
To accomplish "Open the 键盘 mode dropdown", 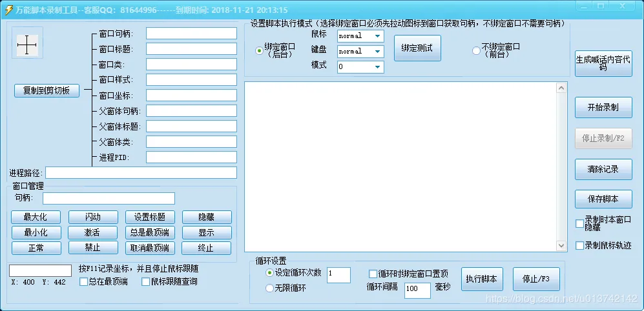I will pyautogui.click(x=360, y=52).
